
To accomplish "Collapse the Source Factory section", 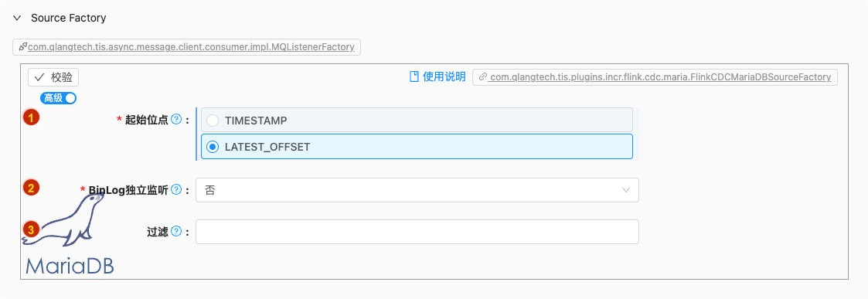I will click(x=18, y=19).
